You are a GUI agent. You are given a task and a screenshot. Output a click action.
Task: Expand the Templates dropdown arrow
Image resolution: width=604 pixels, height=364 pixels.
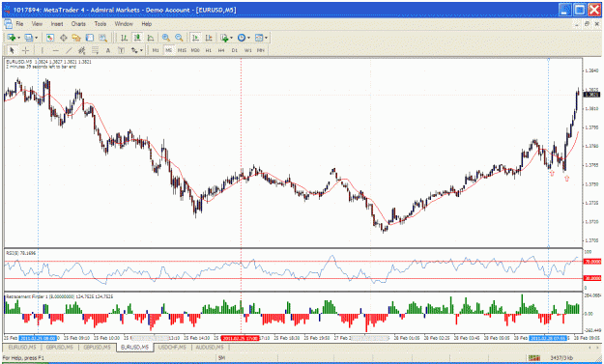(266, 38)
